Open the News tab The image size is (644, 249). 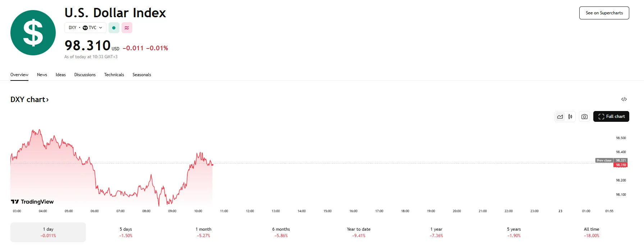pyautogui.click(x=42, y=75)
